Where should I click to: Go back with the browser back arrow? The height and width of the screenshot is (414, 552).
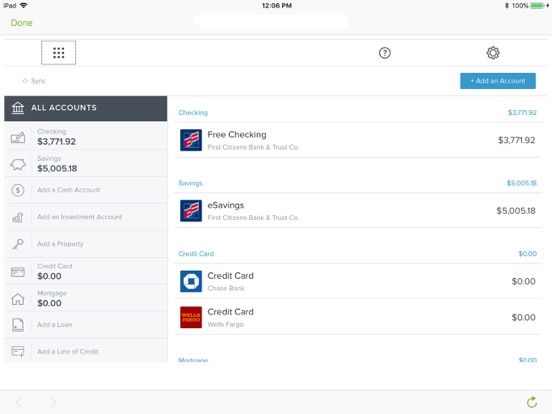tap(19, 402)
